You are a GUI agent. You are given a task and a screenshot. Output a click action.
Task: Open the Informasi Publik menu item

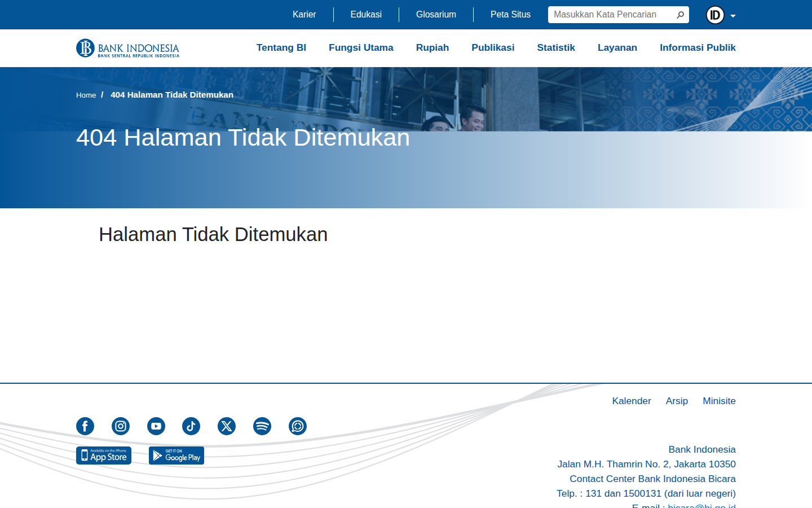pyautogui.click(x=698, y=48)
